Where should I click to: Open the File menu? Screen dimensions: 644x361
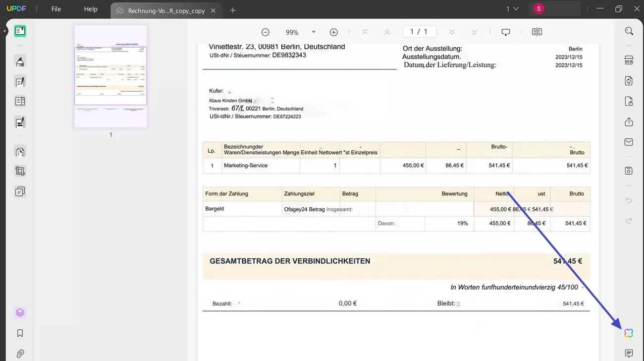[56, 8]
